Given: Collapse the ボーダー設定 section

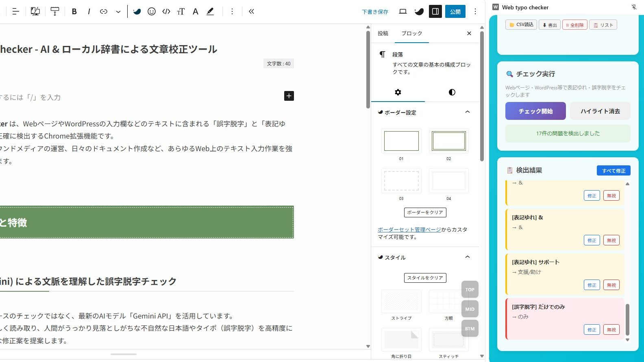Looking at the screenshot, I should [x=467, y=112].
